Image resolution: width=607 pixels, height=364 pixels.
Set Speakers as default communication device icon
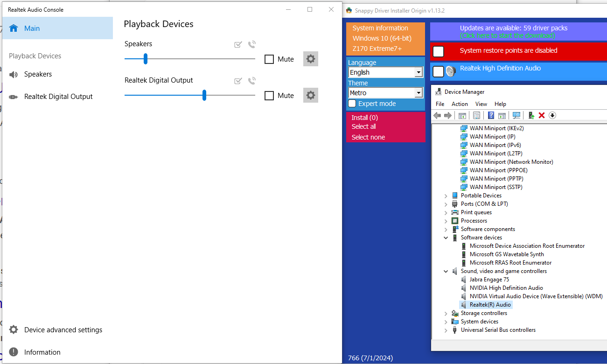pos(252,44)
